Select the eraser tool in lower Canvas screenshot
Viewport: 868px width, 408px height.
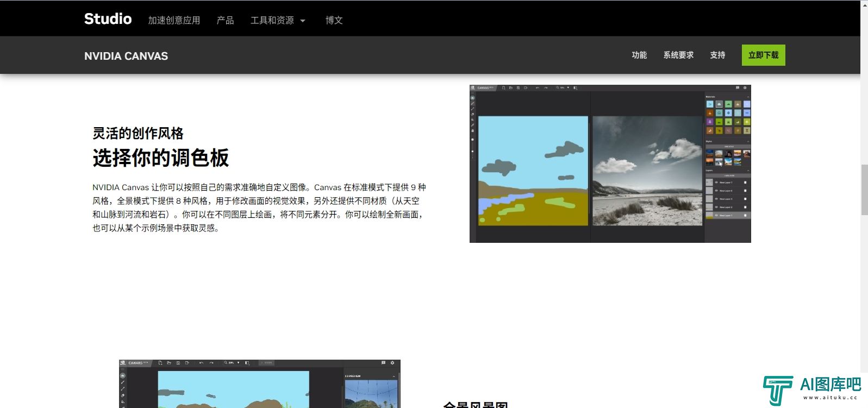click(x=123, y=395)
